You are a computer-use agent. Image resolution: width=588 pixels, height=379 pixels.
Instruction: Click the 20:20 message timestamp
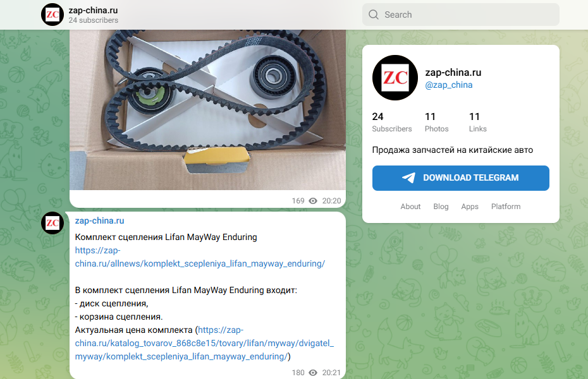coord(331,201)
